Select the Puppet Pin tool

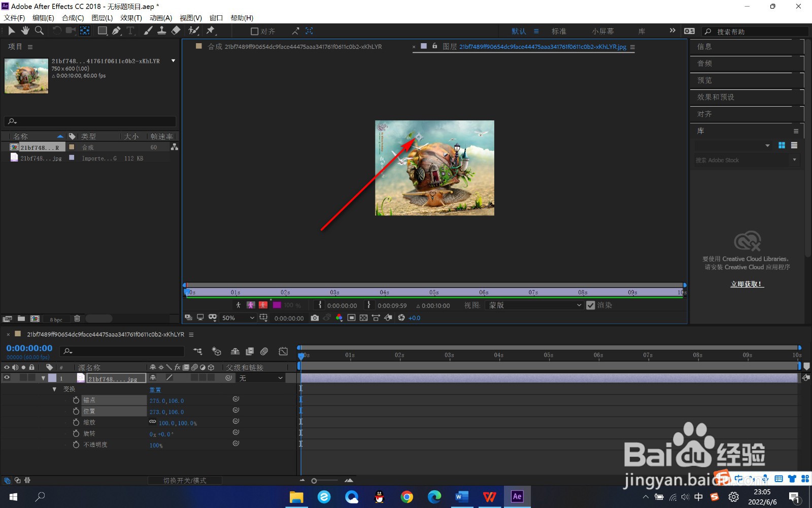(x=211, y=31)
